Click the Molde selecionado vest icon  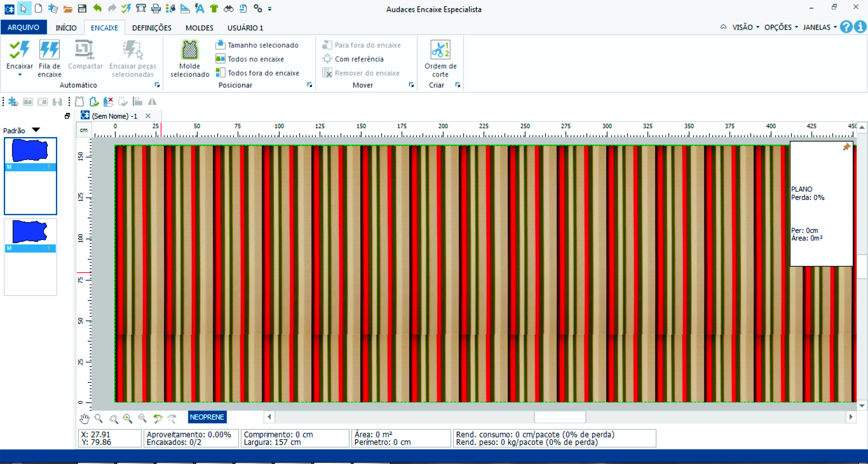190,50
